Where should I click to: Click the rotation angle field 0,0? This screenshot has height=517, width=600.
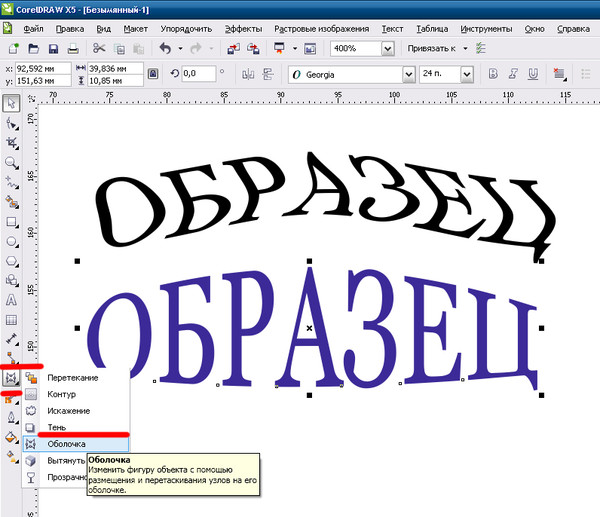(198, 73)
